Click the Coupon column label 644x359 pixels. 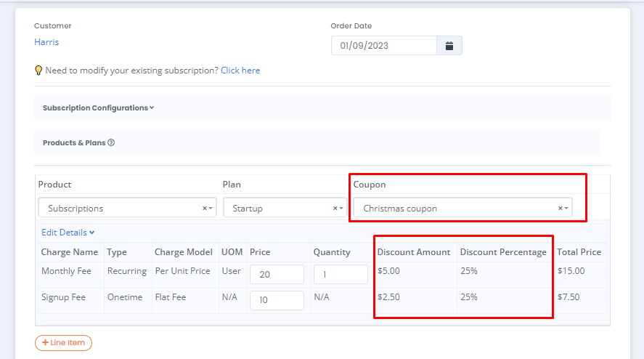370,185
